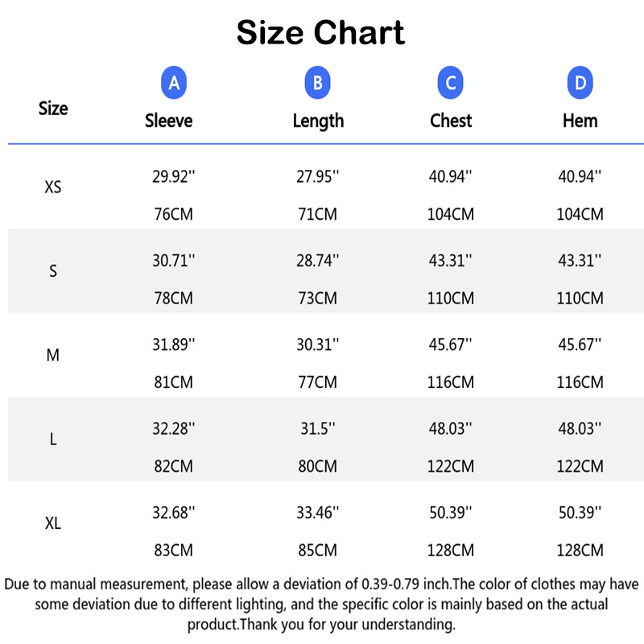This screenshot has width=644, height=644.
Task: Click the blue A circle icon
Action: click(174, 83)
